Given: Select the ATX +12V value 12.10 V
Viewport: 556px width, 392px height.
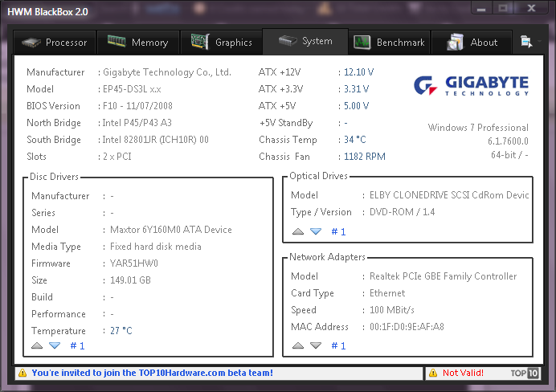Looking at the screenshot, I should [358, 72].
